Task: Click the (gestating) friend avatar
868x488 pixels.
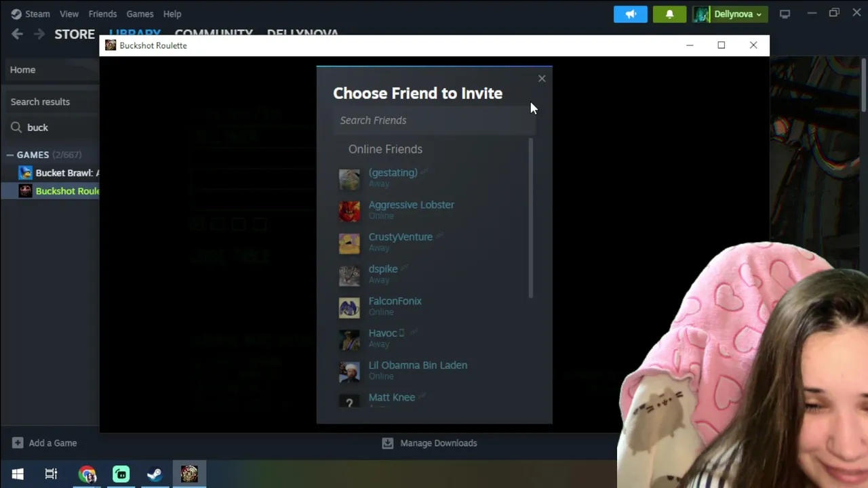Action: coord(349,179)
